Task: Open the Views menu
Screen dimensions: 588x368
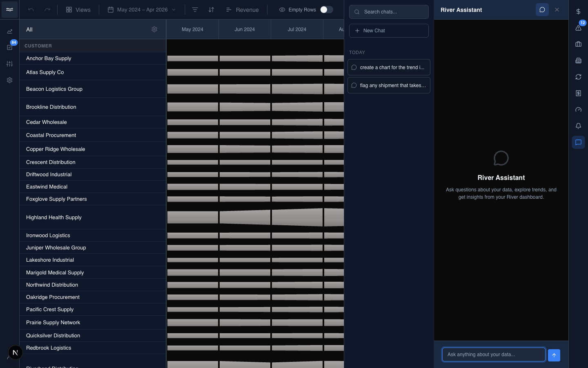Action: coord(78,9)
